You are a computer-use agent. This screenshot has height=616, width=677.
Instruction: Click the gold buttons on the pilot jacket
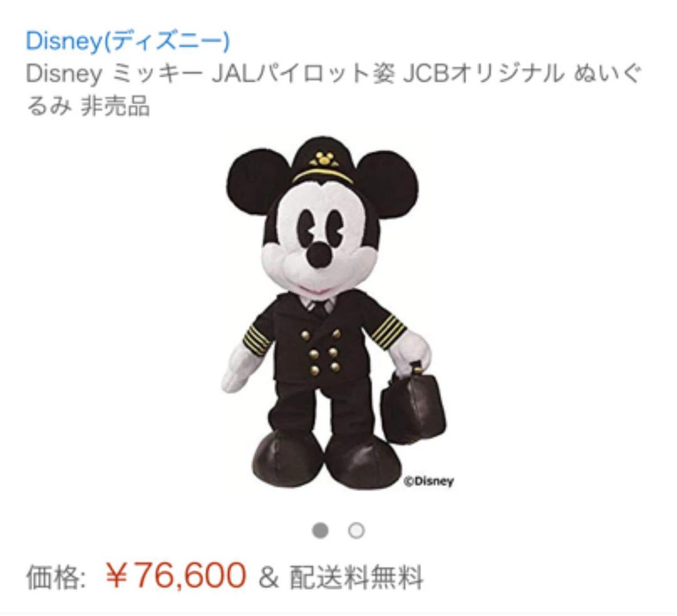[x=323, y=350]
